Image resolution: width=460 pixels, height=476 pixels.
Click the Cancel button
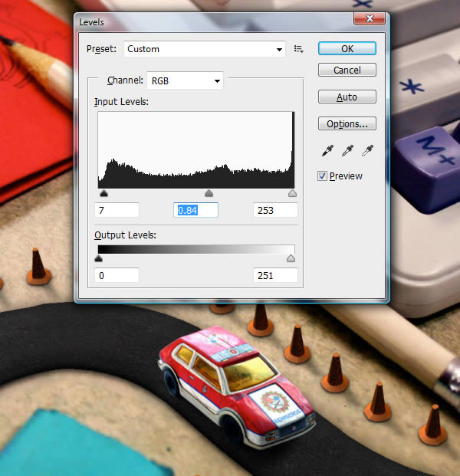pyautogui.click(x=347, y=70)
